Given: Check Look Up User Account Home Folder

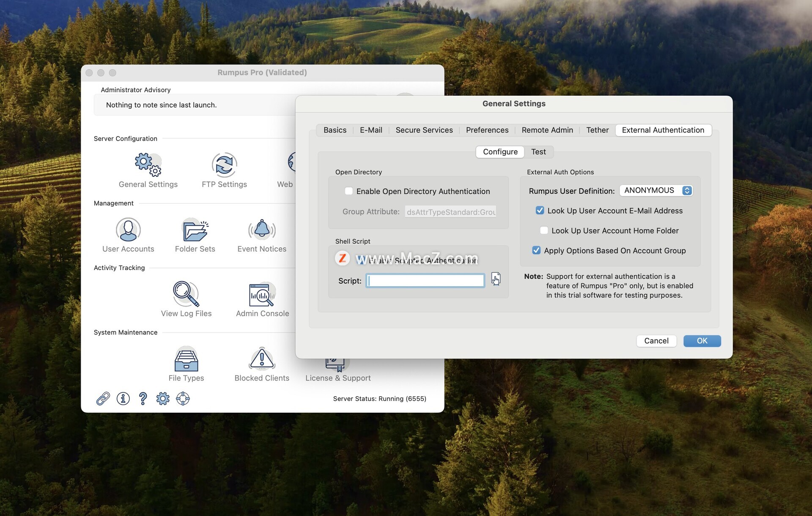Looking at the screenshot, I should point(544,230).
